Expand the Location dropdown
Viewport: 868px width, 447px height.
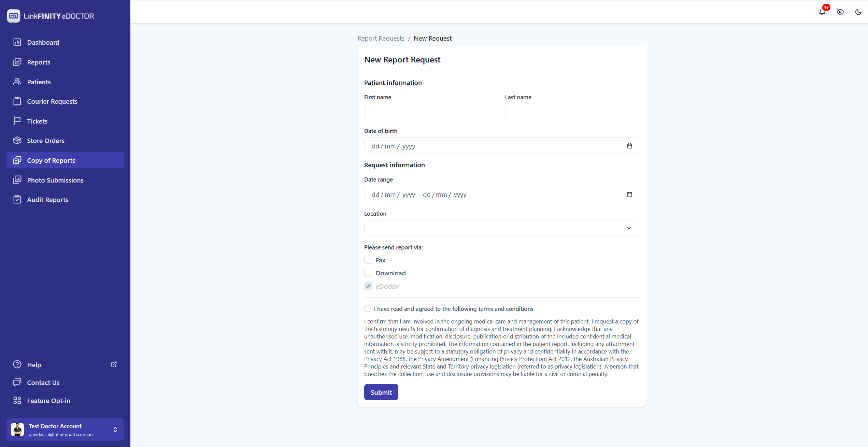[501, 228]
